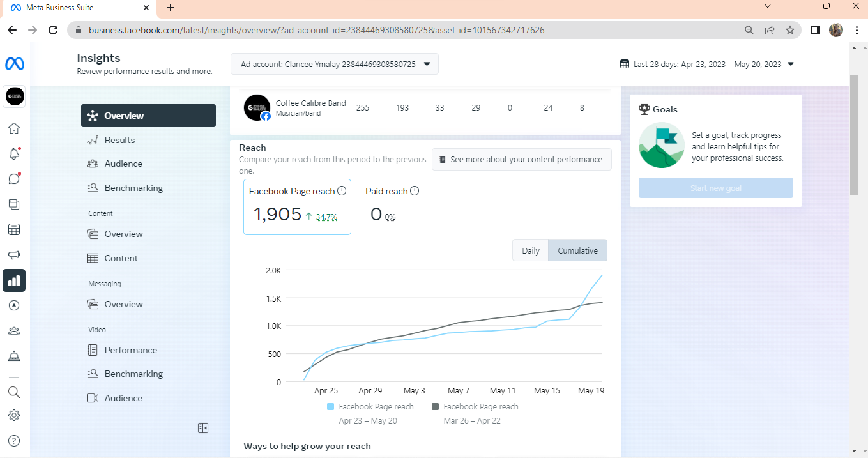Click Ways to help grow your reach heading
Image resolution: width=868 pixels, height=458 pixels.
coord(307,446)
